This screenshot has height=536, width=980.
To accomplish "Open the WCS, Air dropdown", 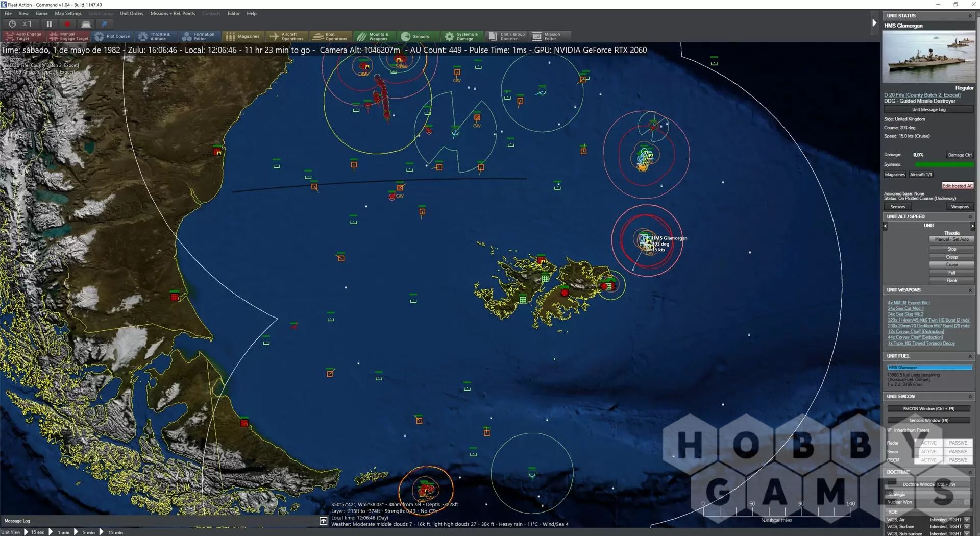I will pos(967,520).
